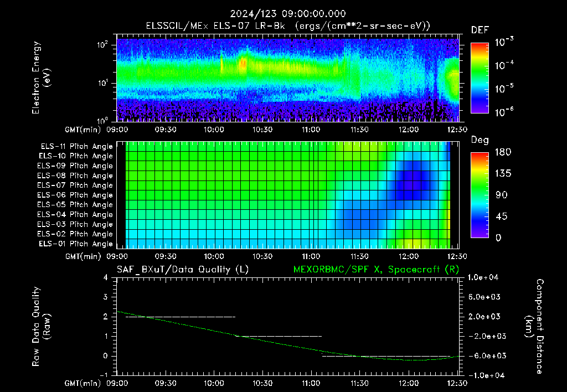The height and width of the screenshot is (392, 567).
Task: Click '10^1' energy axis tick label
Action: (x=102, y=83)
